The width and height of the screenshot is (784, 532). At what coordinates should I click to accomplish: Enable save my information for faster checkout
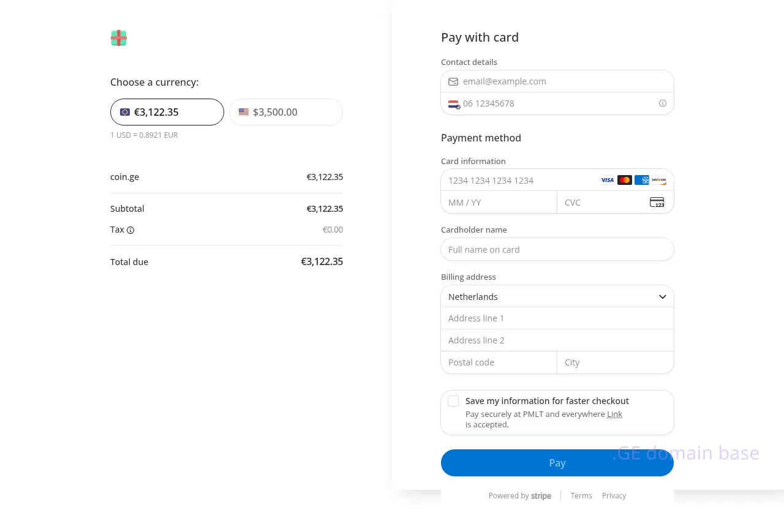[453, 401]
